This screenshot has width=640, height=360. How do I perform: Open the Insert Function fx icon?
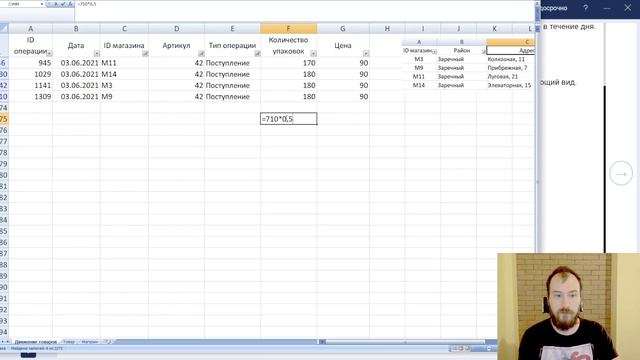(x=70, y=4)
